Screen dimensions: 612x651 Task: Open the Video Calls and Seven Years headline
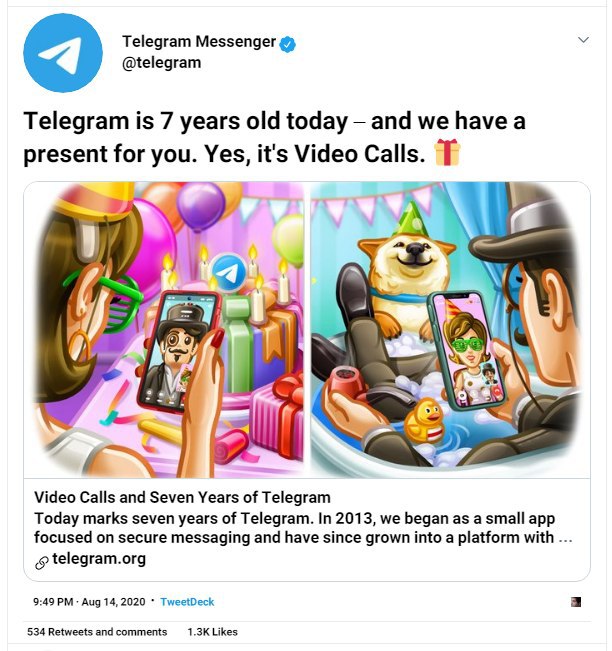tap(182, 497)
